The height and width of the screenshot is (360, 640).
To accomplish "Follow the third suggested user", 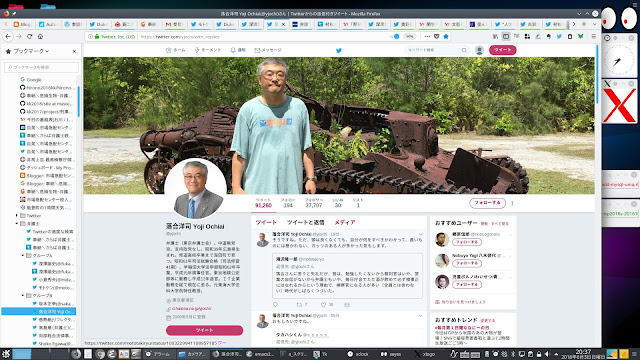I will [x=467, y=284].
